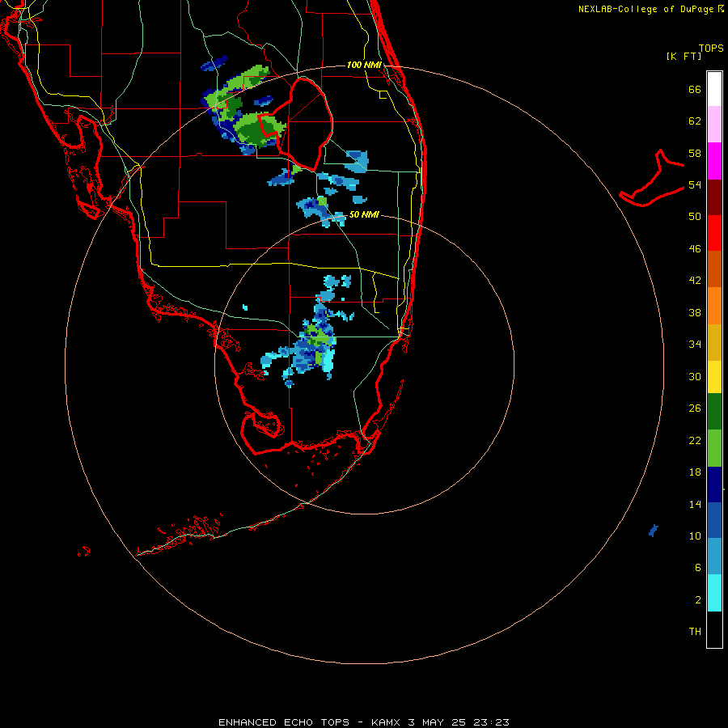Image resolution: width=728 pixels, height=728 pixels.
Task: Click the black TH swatch at the legend bottom
Action: click(714, 629)
